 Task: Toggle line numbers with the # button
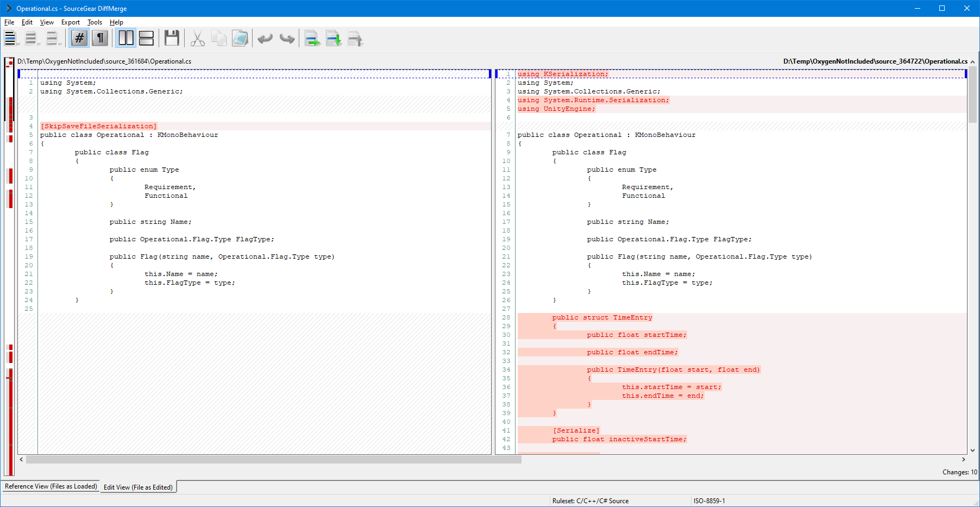[79, 39]
